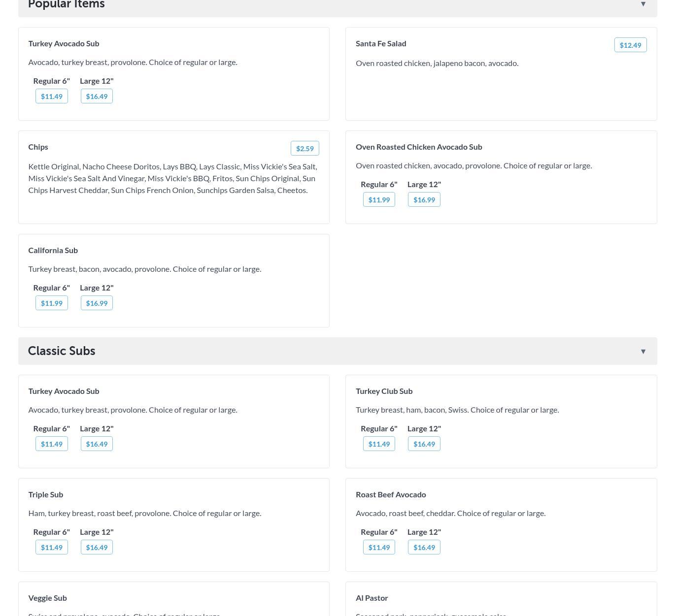Open the Veggie Sub item title
Viewport: 675px width, 616px height.
(47, 598)
